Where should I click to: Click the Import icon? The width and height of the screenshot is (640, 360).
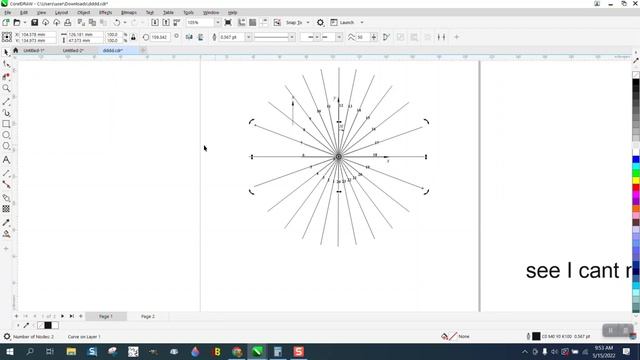155,22
